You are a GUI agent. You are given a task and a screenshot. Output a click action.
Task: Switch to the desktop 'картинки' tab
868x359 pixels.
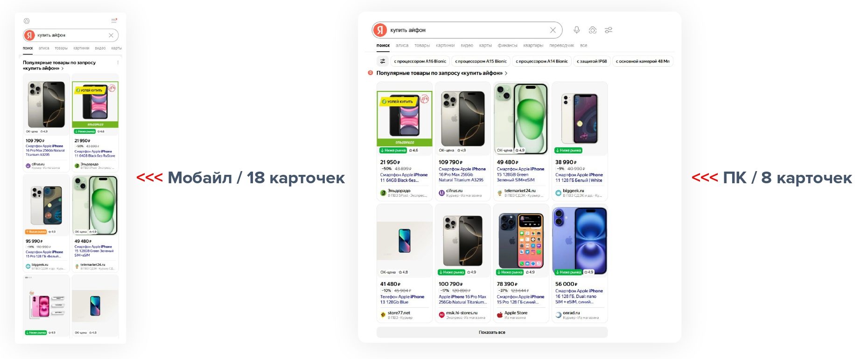pos(445,46)
